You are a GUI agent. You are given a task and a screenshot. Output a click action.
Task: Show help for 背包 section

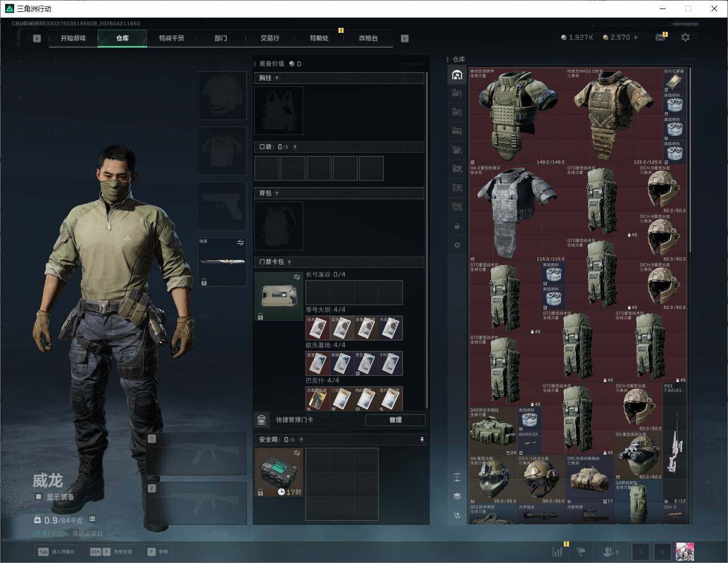(x=277, y=194)
